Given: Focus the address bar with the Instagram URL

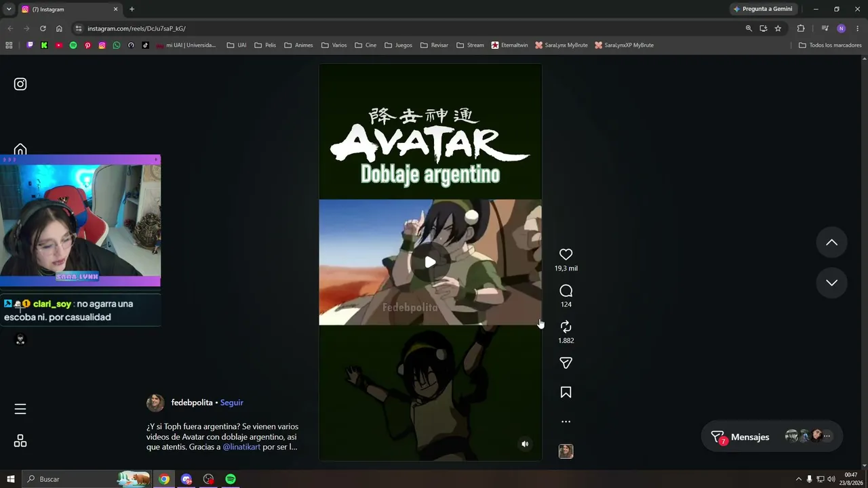Looking at the screenshot, I should point(407,28).
